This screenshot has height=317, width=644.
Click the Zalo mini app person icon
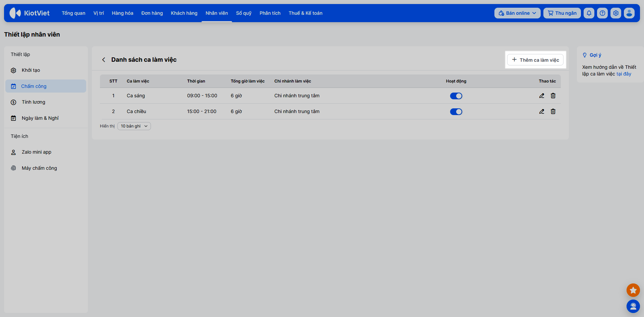(x=13, y=152)
